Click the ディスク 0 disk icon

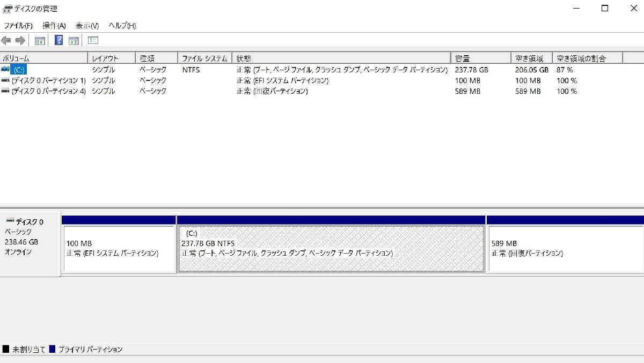tap(10, 221)
